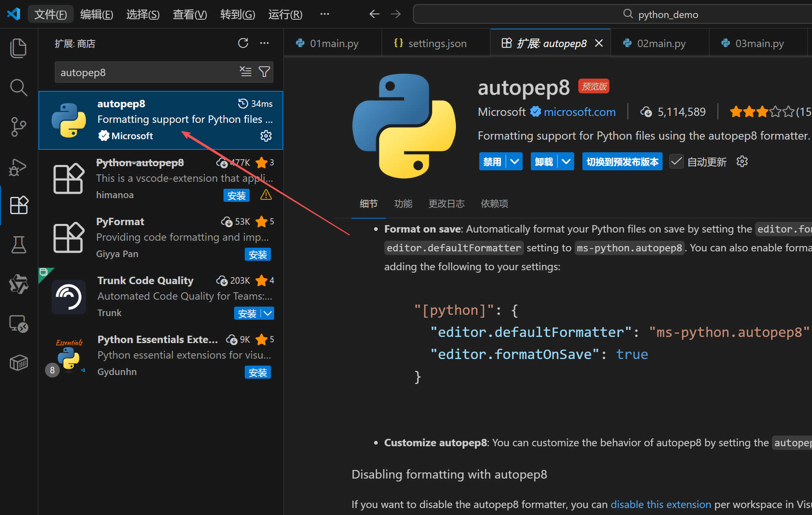Screen dimensions: 812x515
Task: Open the File menu
Action: 50,14
